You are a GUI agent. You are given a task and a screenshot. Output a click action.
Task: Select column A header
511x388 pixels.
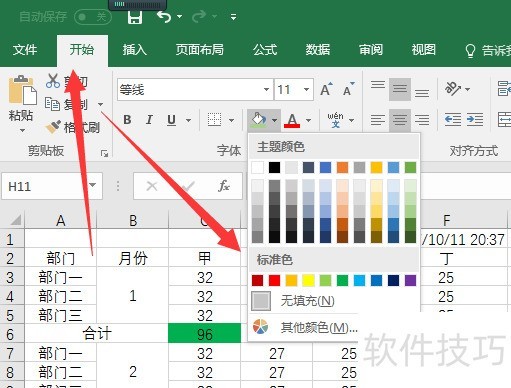61,220
